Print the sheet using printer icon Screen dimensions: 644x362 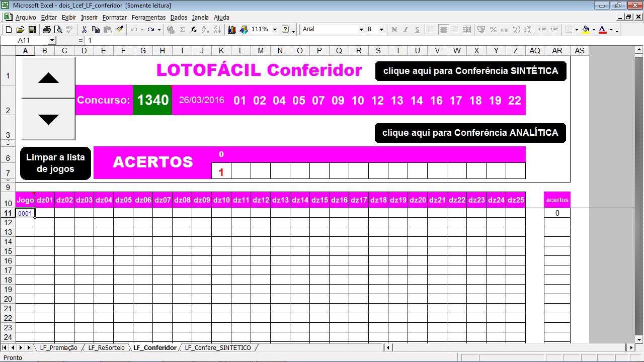[46, 30]
